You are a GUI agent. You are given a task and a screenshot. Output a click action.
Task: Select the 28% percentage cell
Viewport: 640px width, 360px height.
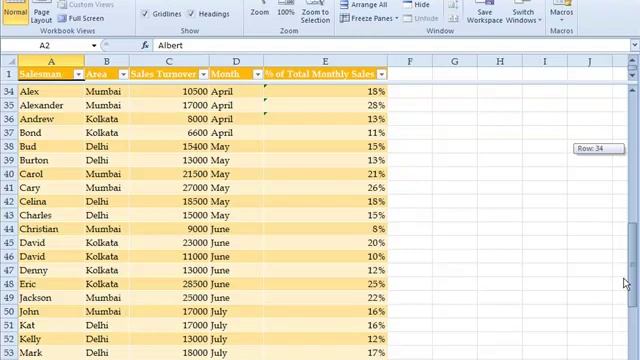(x=325, y=105)
